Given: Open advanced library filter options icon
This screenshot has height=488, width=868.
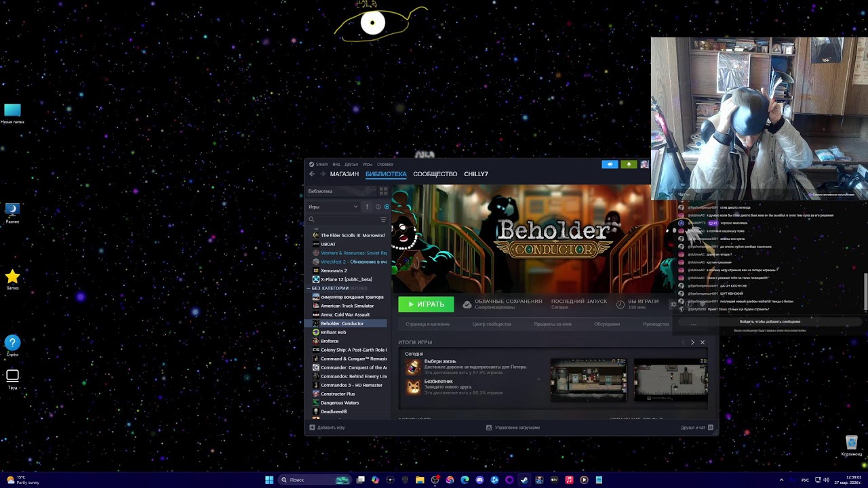Looking at the screenshot, I should pyautogui.click(x=383, y=220).
